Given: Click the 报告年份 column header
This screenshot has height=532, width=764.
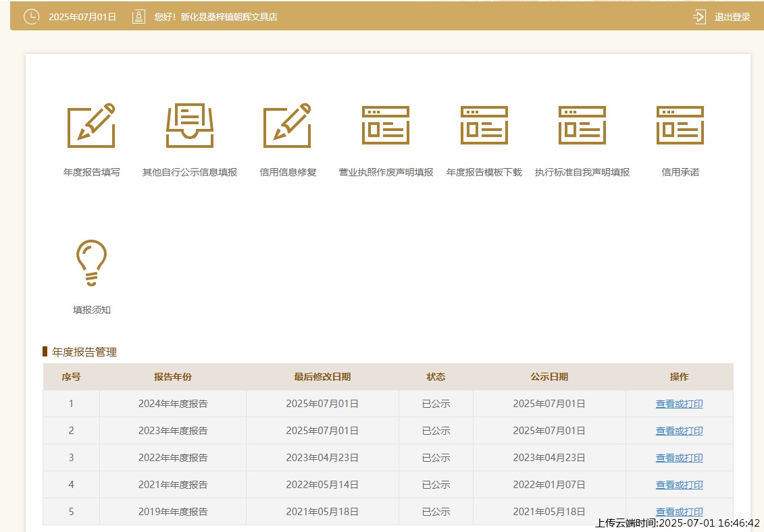Looking at the screenshot, I should 173,377.
